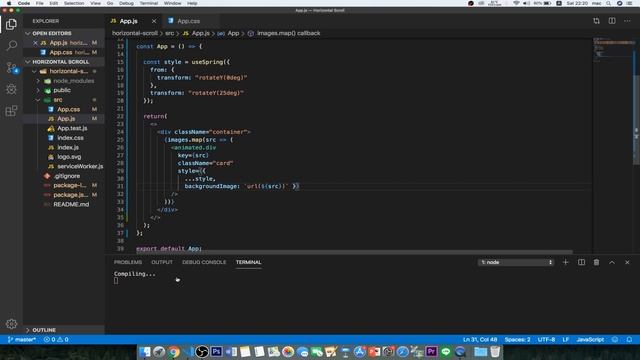The height and width of the screenshot is (360, 640).
Task: Maximize the terminal panel with chevron up
Action: 612,262
